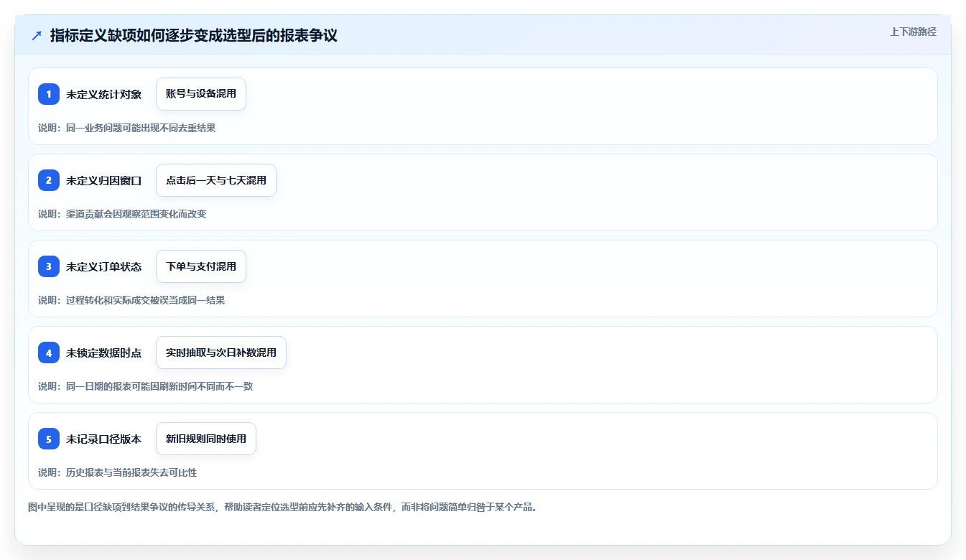This screenshot has height=560, width=966.
Task: Click the heading 未锁定数据时点
Action: pos(104,353)
